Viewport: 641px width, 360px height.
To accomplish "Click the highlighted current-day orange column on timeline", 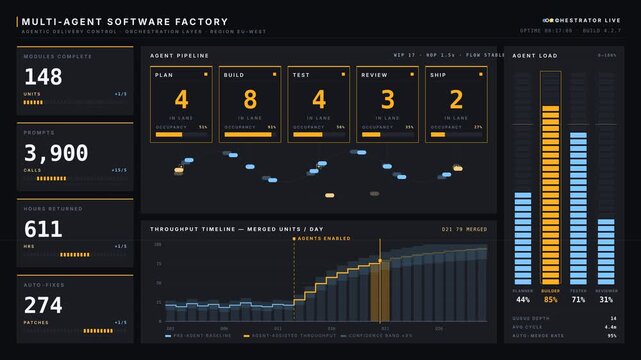I will pyautogui.click(x=380, y=292).
